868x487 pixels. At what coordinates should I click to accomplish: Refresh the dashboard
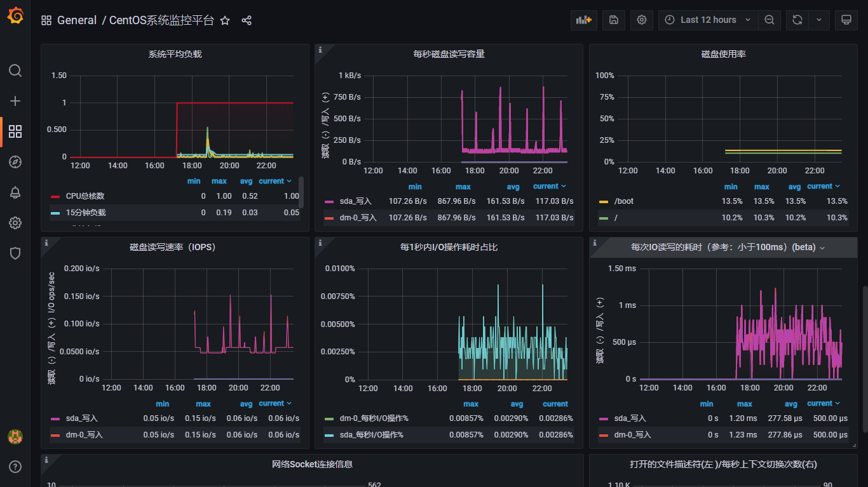pos(797,20)
